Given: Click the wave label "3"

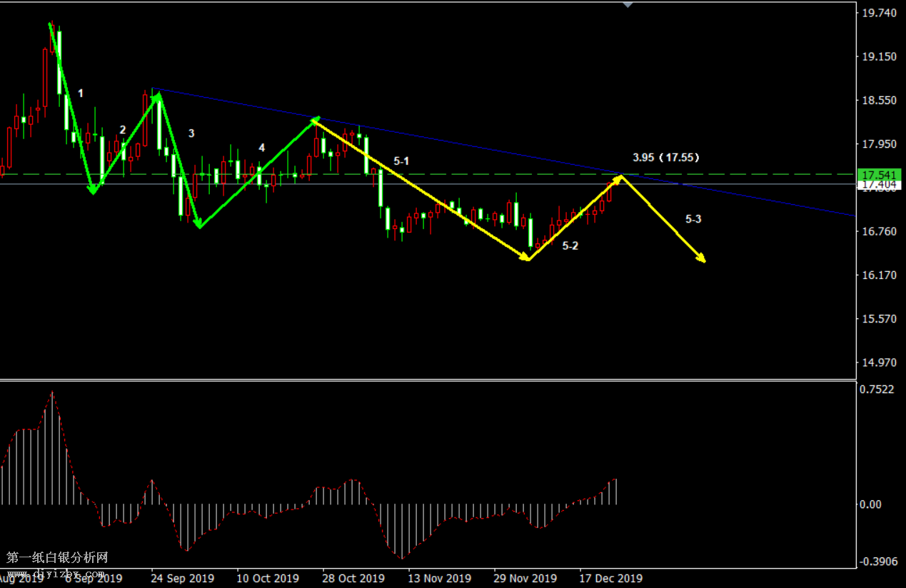Looking at the screenshot, I should [x=191, y=133].
